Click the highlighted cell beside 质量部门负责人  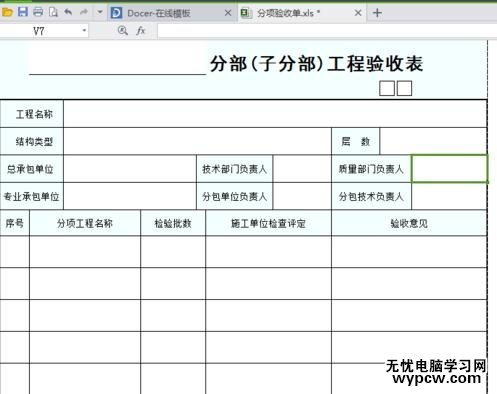pyautogui.click(x=449, y=169)
